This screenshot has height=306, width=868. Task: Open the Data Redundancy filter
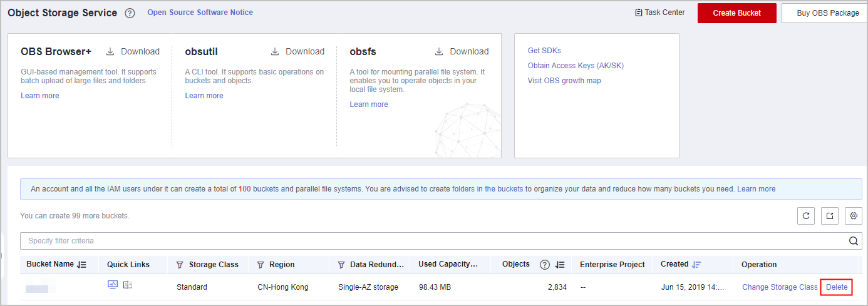(341, 265)
